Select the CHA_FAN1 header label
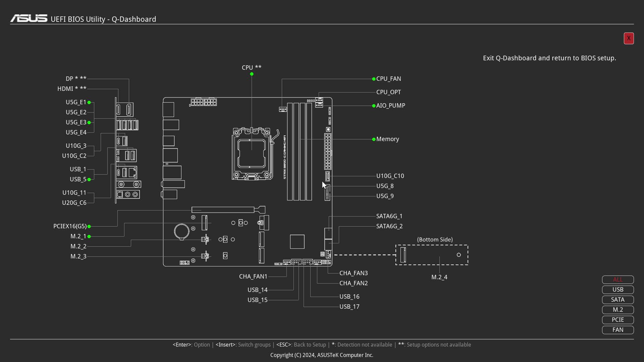 click(x=253, y=277)
